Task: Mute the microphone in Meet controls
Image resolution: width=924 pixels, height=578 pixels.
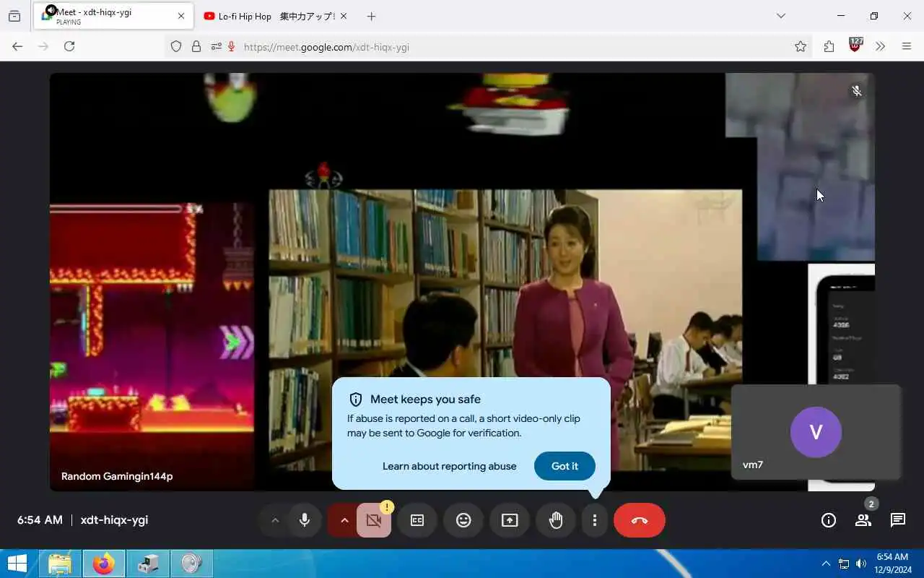Action: click(x=305, y=520)
